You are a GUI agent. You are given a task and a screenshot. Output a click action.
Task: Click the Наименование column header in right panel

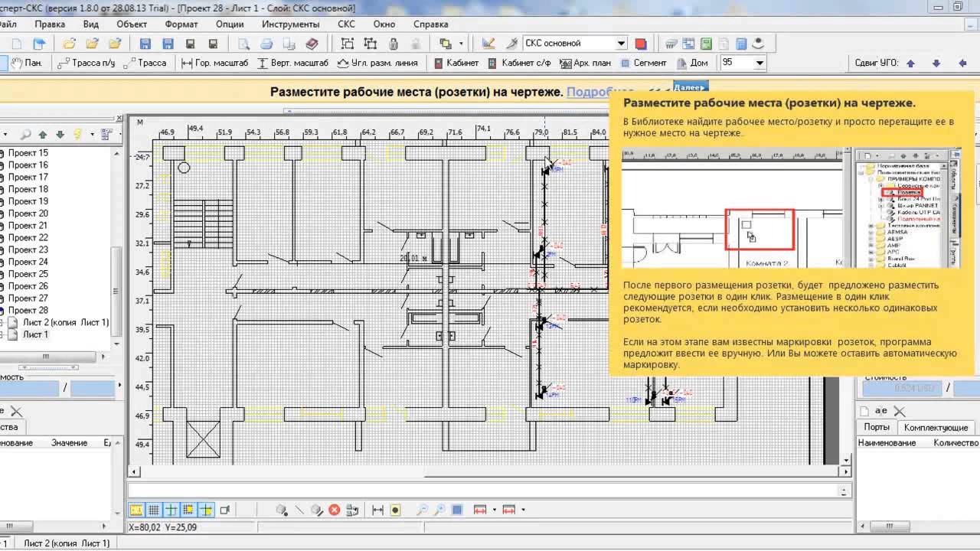887,442
